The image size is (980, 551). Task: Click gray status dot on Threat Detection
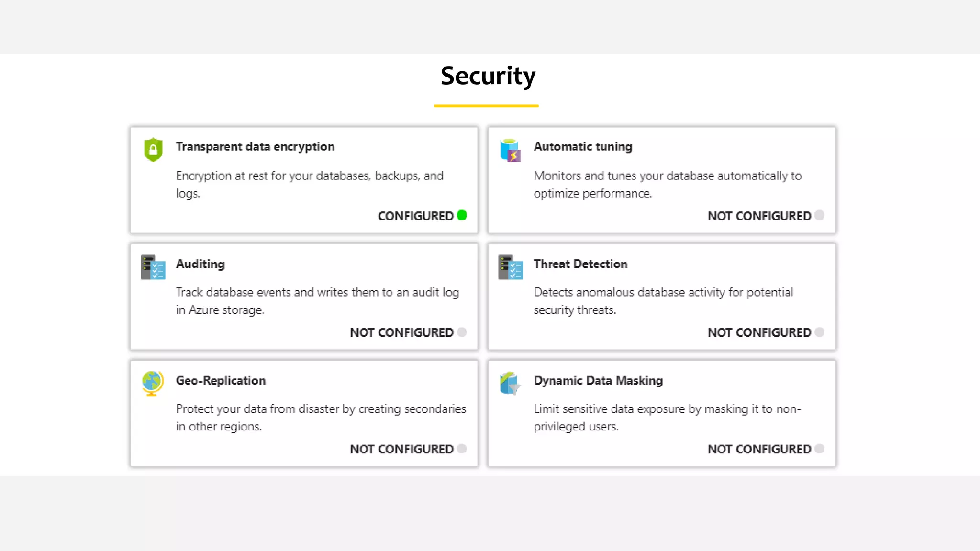click(x=819, y=332)
